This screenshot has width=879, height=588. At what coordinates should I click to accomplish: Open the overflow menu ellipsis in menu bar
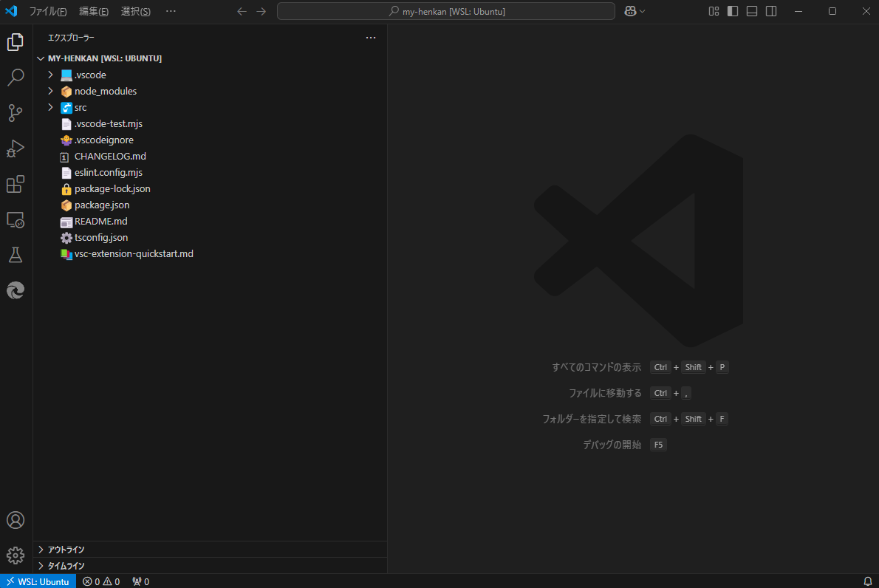[171, 11]
